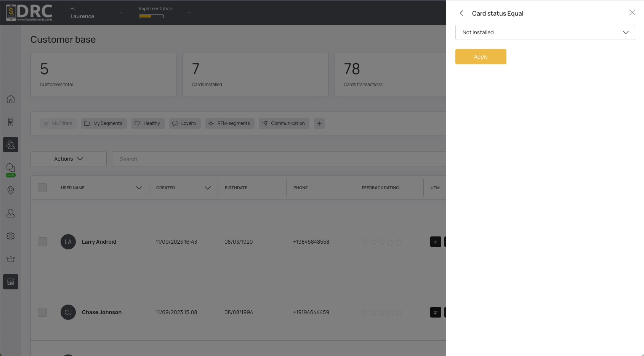Toggle the select-all checkbox in table header
644x356 pixels.
[42, 188]
